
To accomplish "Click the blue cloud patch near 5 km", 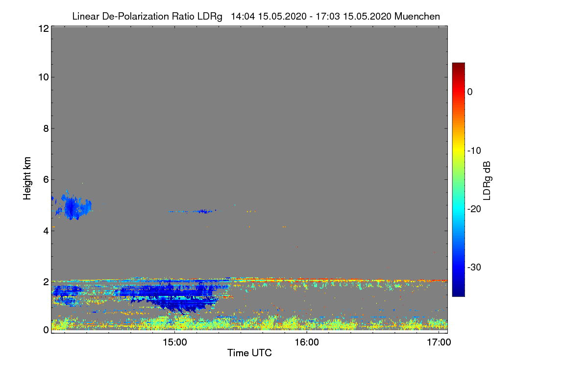I will tap(73, 206).
